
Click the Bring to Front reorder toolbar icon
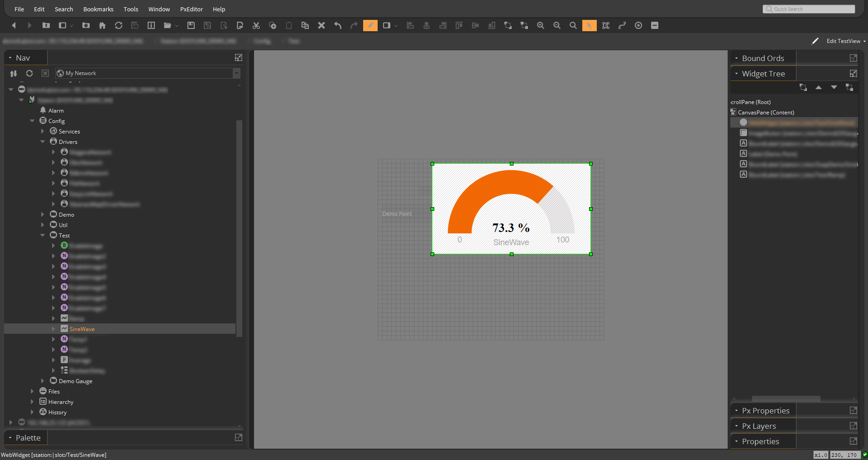pos(508,25)
